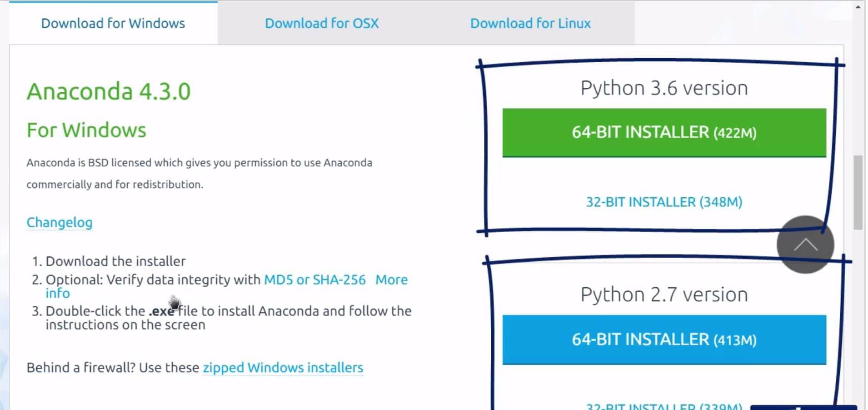Switch to the Download for Linux tab
868x410 pixels.
click(530, 23)
